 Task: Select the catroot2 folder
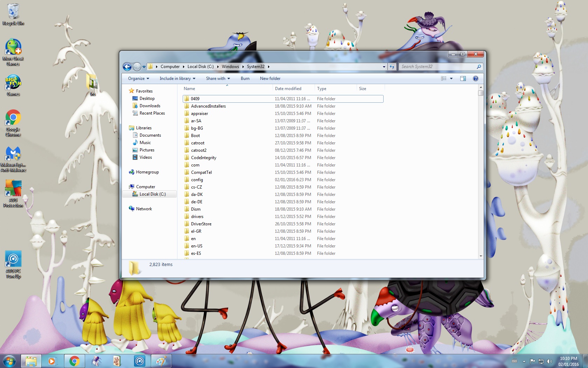198,150
